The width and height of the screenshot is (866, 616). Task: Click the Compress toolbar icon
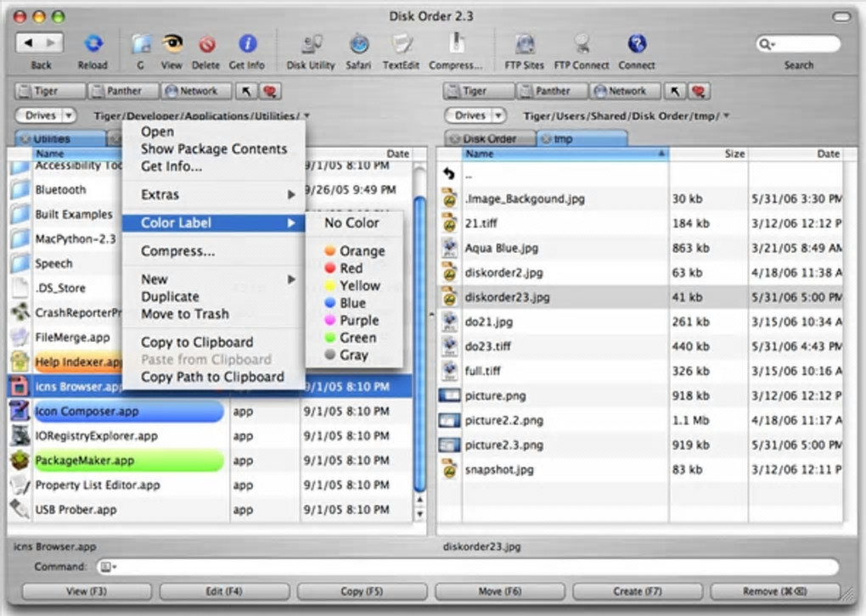pos(456,43)
